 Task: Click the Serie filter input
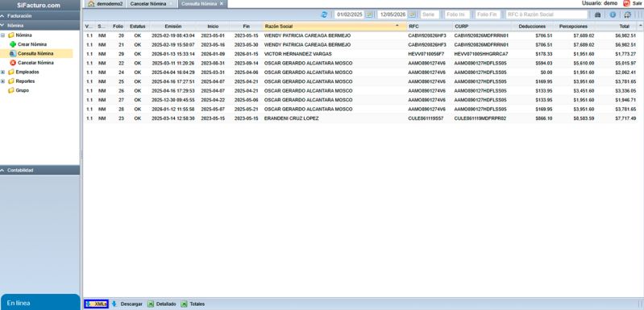(430, 14)
